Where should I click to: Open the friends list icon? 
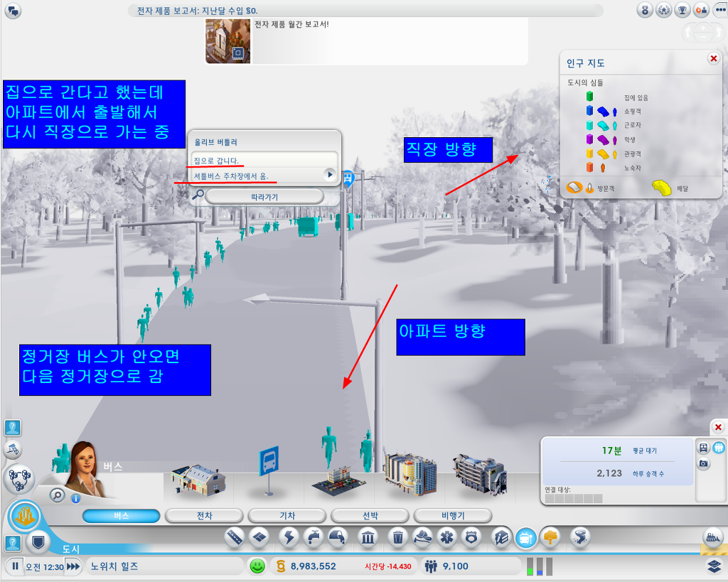point(700,10)
